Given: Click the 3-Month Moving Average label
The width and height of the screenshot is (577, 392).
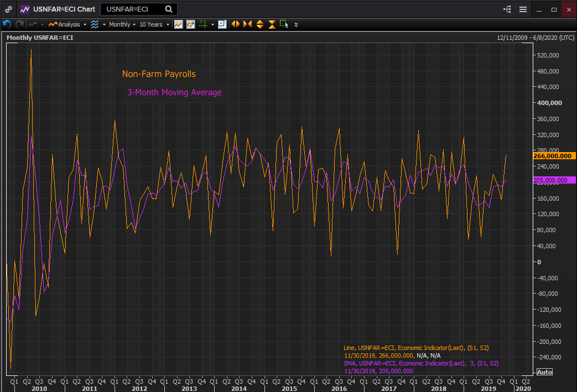Looking at the screenshot, I should click(x=174, y=92).
